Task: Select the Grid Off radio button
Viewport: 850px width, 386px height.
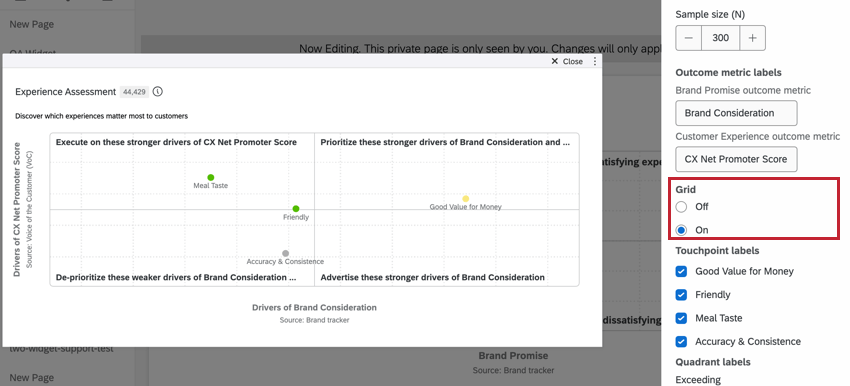Action: pos(681,207)
